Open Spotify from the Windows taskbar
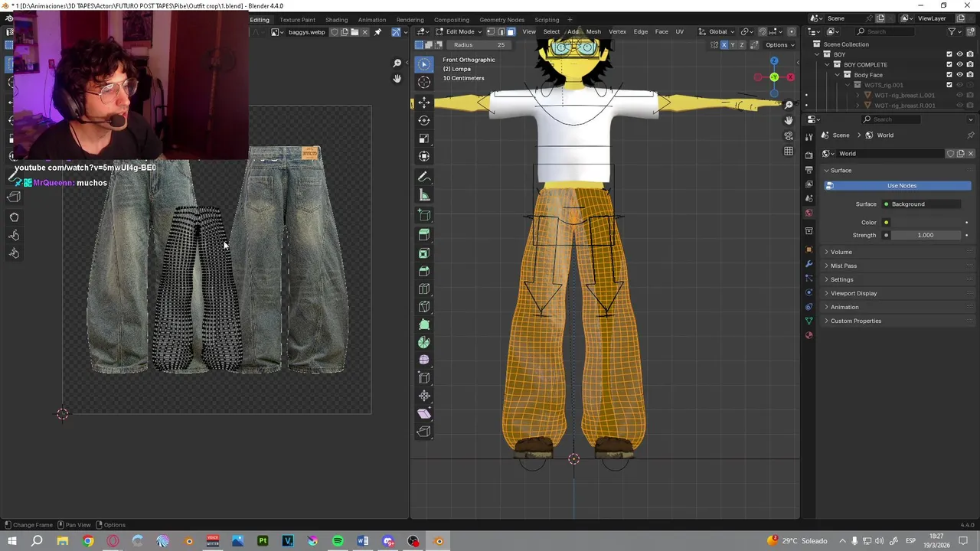980x551 pixels. (x=338, y=542)
